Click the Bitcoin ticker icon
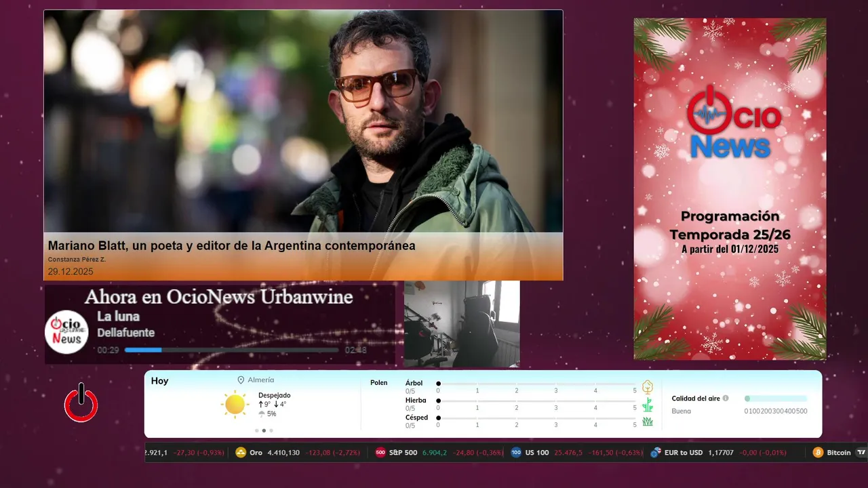Viewport: 868px width, 488px height. (818, 453)
